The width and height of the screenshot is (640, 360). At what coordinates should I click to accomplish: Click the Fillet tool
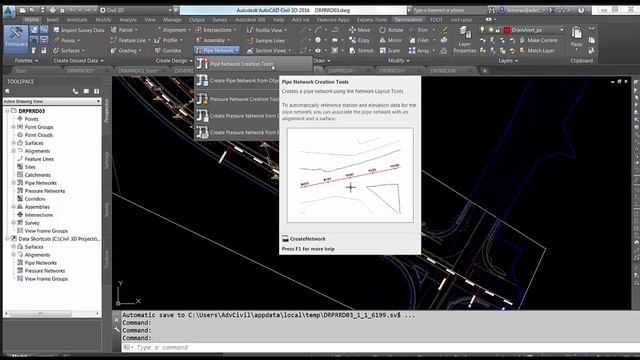419,40
